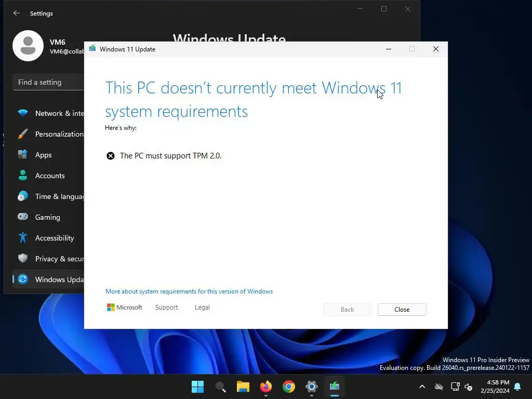Select 'The PC must support TPM 2.0.' text

(x=170, y=156)
